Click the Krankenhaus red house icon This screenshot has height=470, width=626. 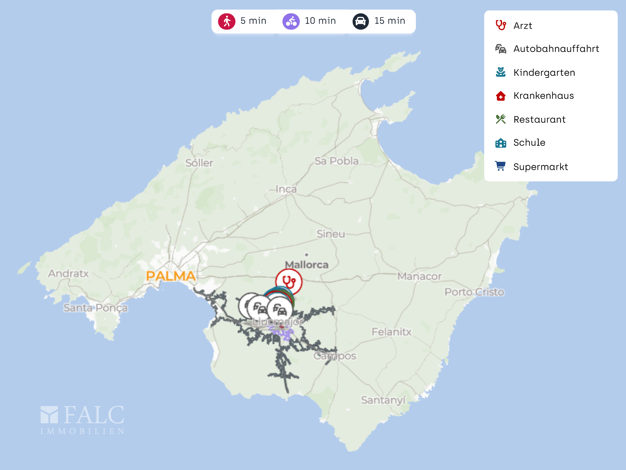[501, 96]
